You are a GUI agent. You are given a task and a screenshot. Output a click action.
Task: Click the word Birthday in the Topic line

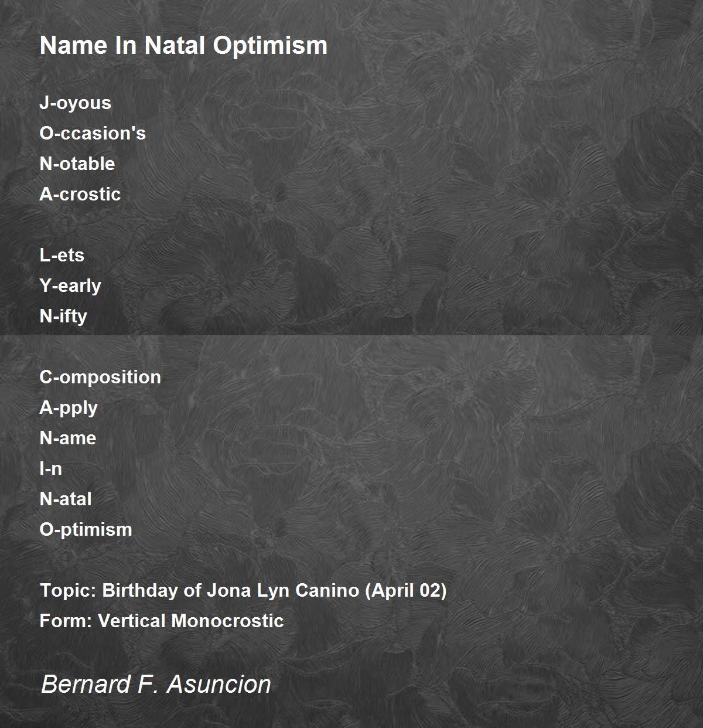tap(141, 590)
